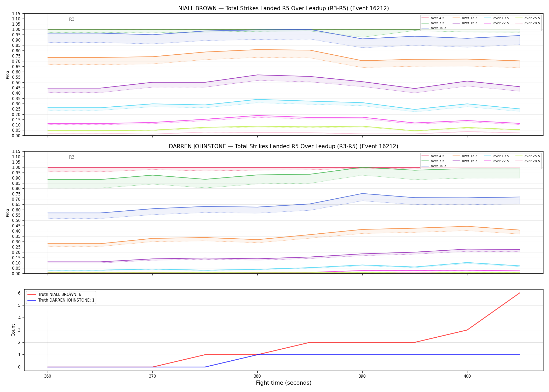Click the 1.00 tick in Darren Johnstone chart

[x=16, y=167]
